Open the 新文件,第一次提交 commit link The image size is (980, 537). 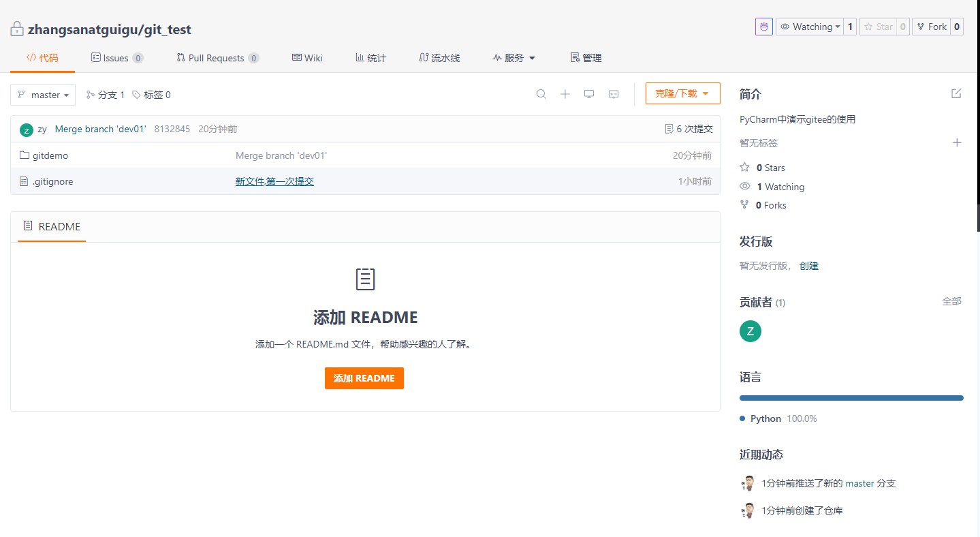274,181
